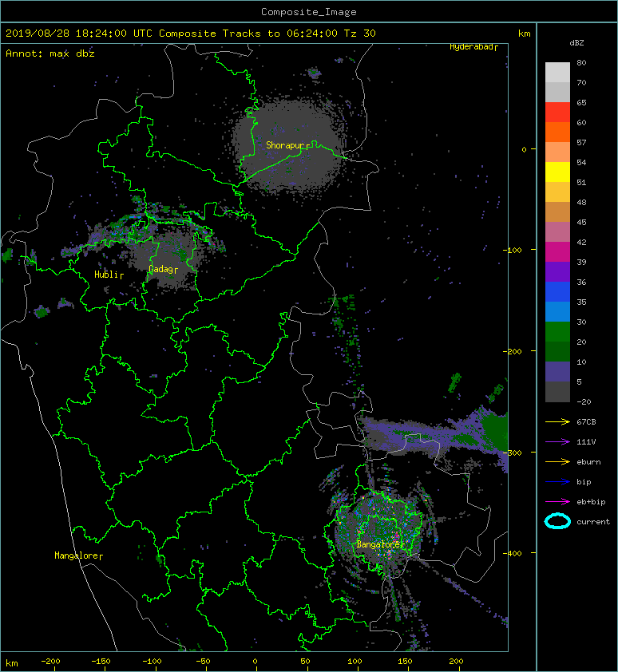Screen dimensions: 618x672
Task: Click the -200 x-axis tick label
Action: coord(50,662)
